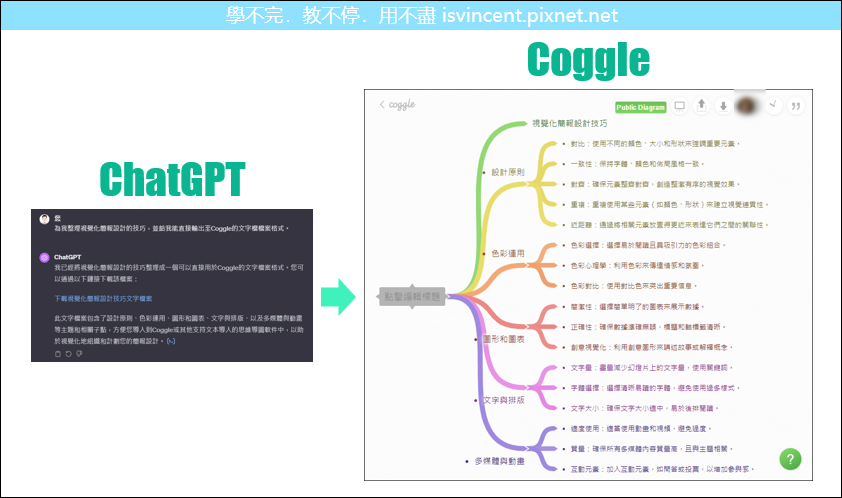Click the leaf starting with 對齊:確保元素
This screenshot has width=842, height=498.
[655, 184]
